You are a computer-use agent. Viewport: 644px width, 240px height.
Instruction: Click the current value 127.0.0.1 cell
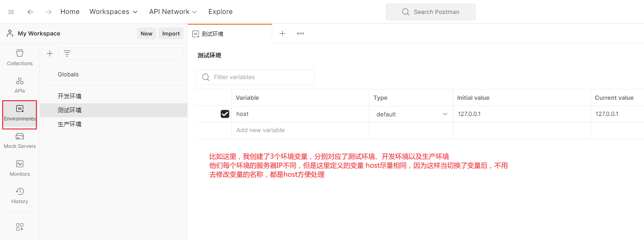coord(618,114)
